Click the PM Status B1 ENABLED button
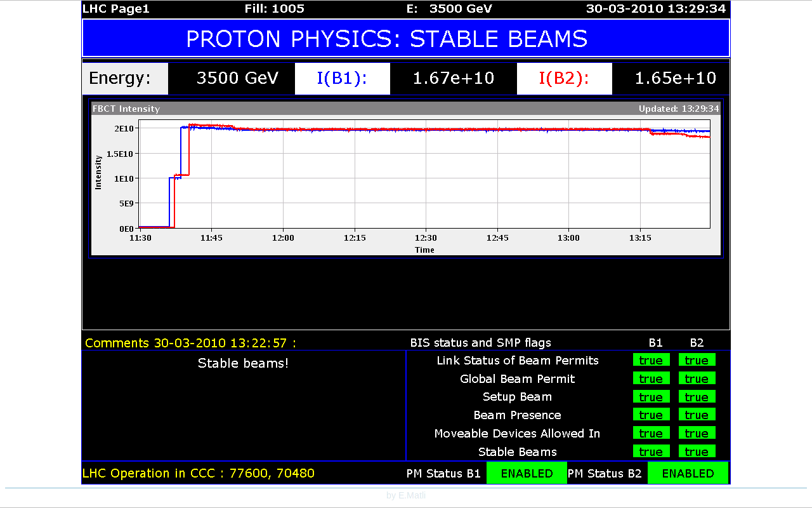812x508 pixels. [x=527, y=473]
